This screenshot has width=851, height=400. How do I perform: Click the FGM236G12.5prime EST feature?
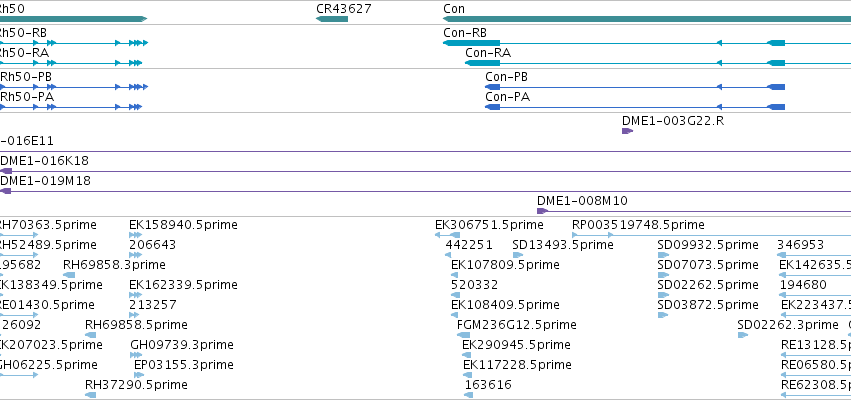pyautogui.click(x=463, y=335)
